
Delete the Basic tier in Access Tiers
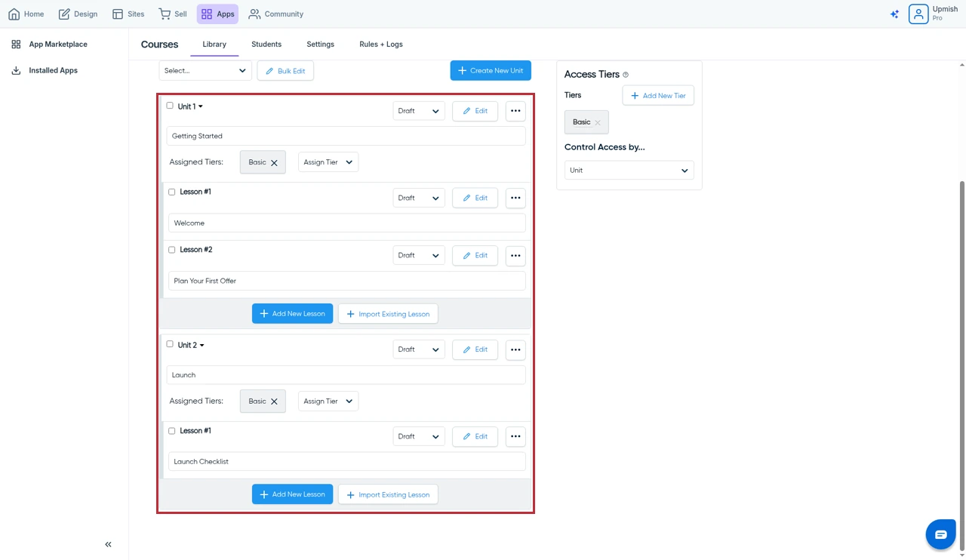[598, 122]
